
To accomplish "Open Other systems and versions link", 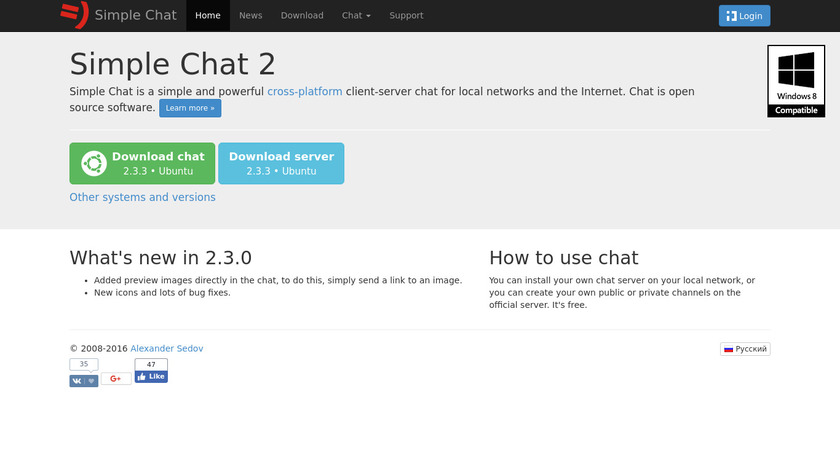I will tap(142, 197).
